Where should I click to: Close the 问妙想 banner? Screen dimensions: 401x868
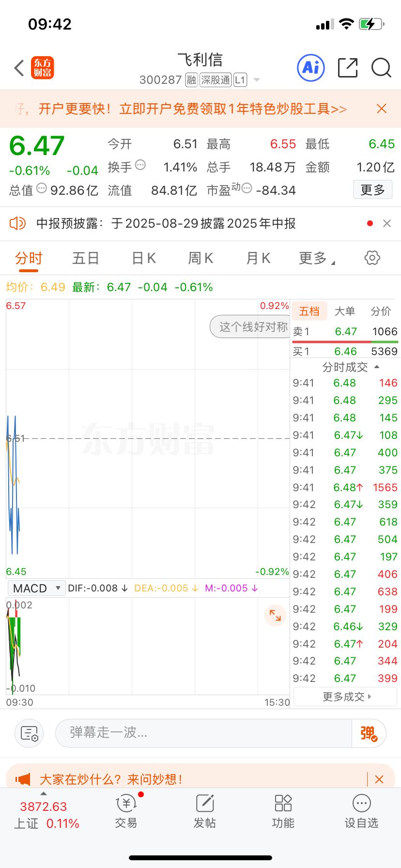379,779
